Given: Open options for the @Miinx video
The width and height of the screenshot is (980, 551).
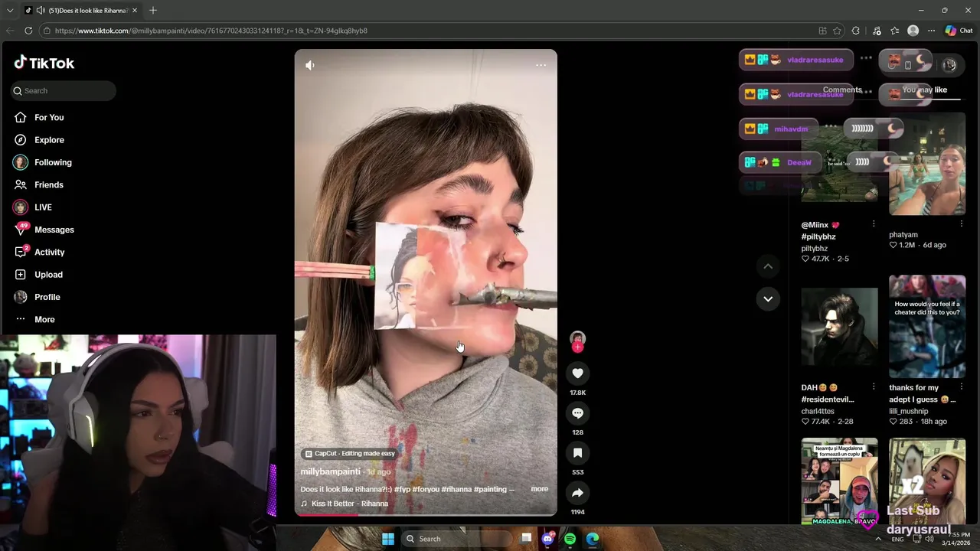Looking at the screenshot, I should (874, 224).
